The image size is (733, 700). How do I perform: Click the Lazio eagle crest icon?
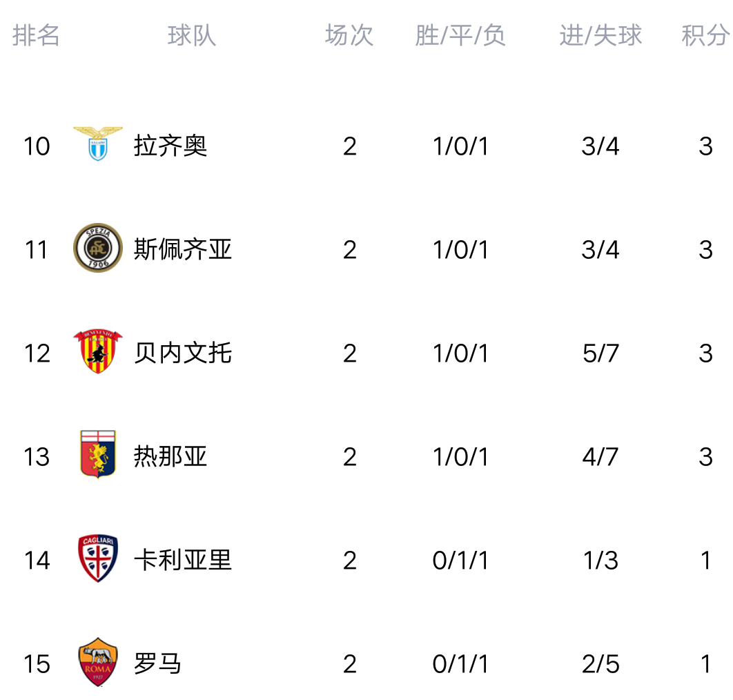(98, 144)
